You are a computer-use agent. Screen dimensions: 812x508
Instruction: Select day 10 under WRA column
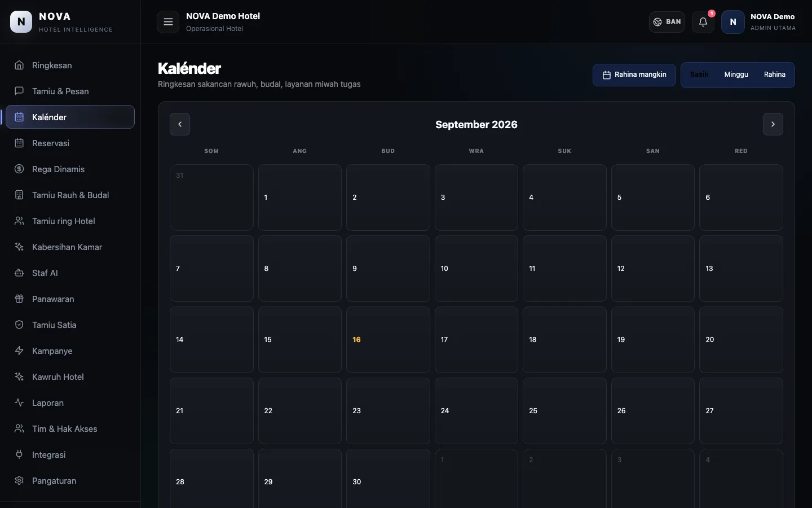point(476,269)
